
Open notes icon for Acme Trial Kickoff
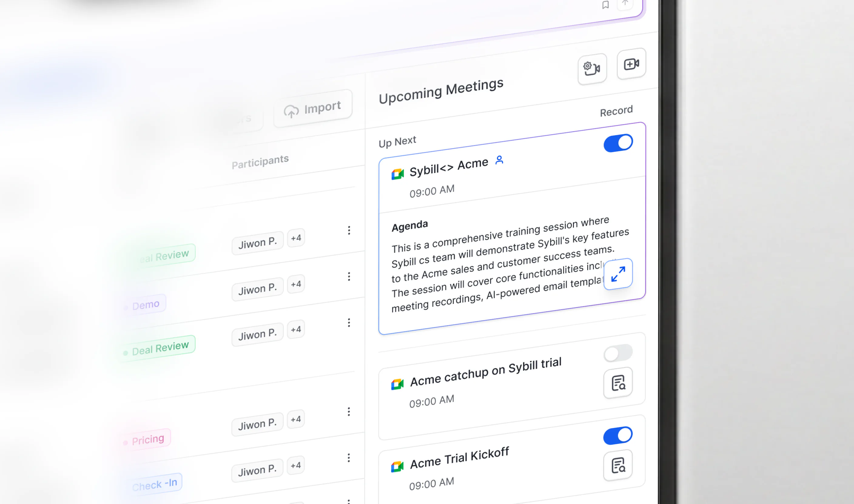tap(618, 465)
